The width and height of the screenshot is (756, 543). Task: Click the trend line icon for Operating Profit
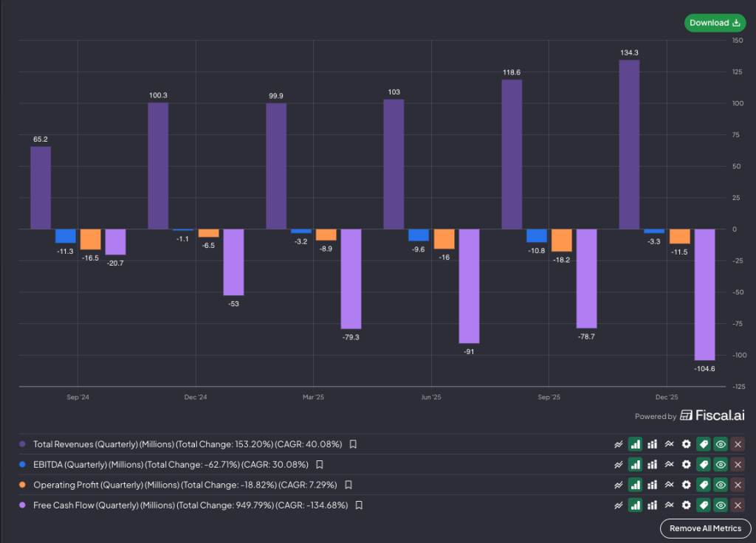[669, 485]
